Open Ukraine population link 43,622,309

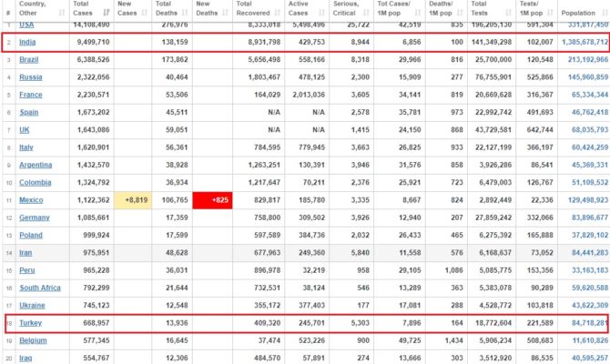coord(590,305)
